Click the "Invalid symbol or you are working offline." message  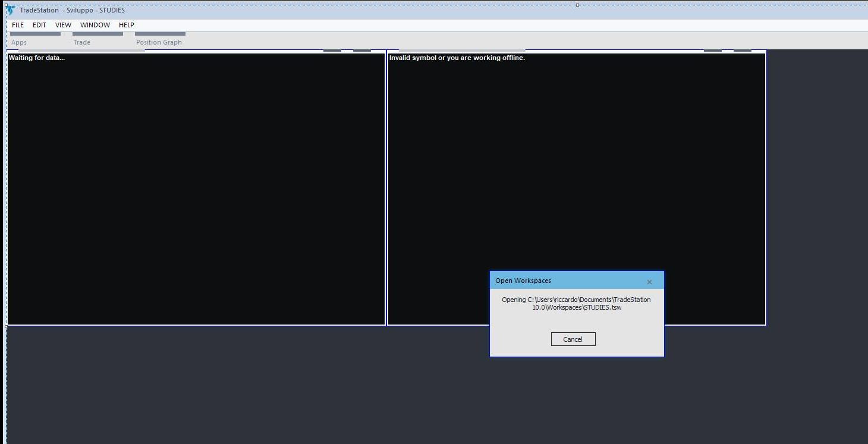(457, 58)
